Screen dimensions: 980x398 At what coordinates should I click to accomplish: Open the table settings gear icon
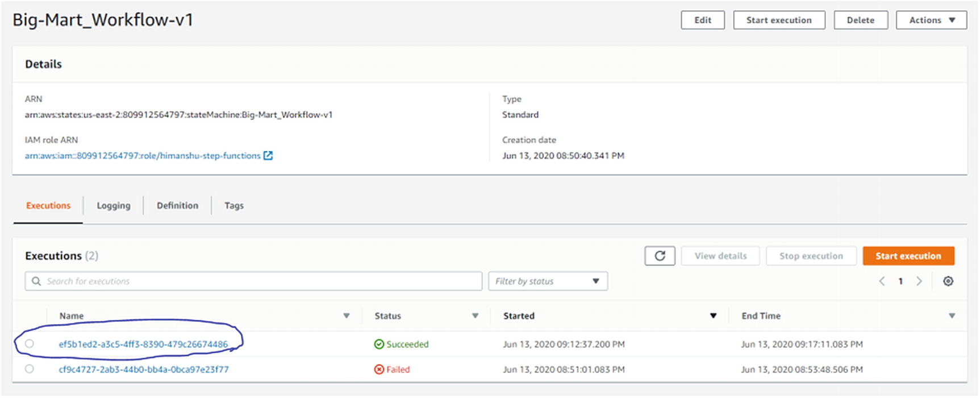point(948,281)
